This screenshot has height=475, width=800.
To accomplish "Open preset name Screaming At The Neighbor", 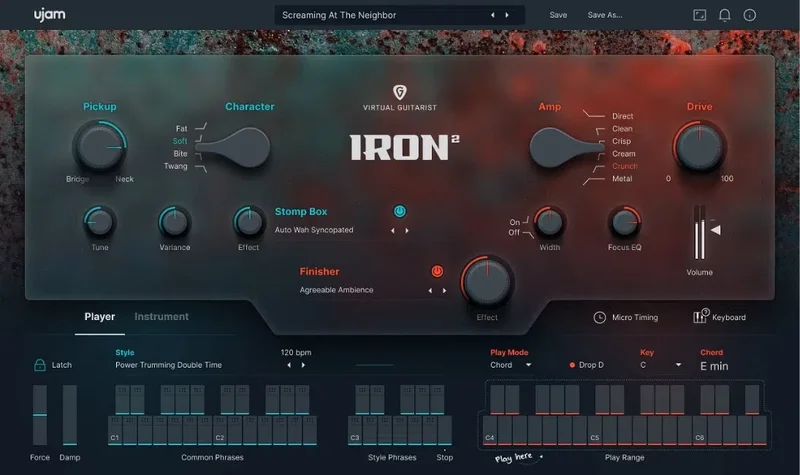I will [x=339, y=15].
